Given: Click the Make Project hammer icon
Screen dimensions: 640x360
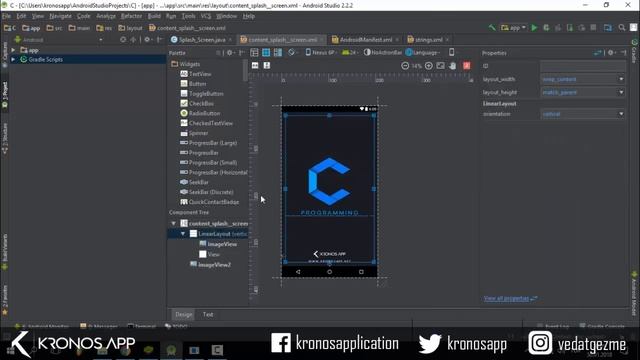Looking at the screenshot, I should tap(492, 28).
